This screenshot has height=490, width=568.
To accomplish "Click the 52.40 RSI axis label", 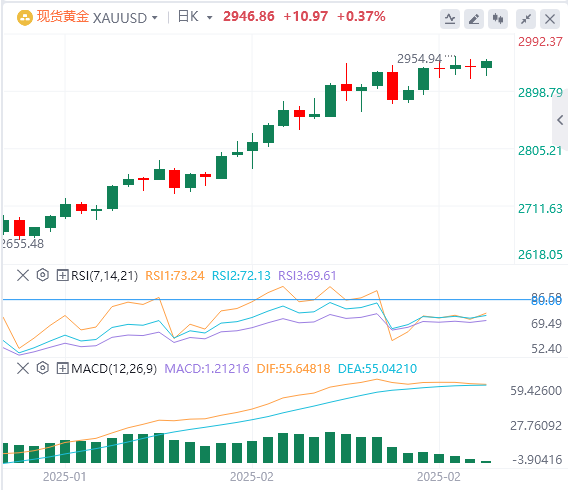I will point(546,348).
